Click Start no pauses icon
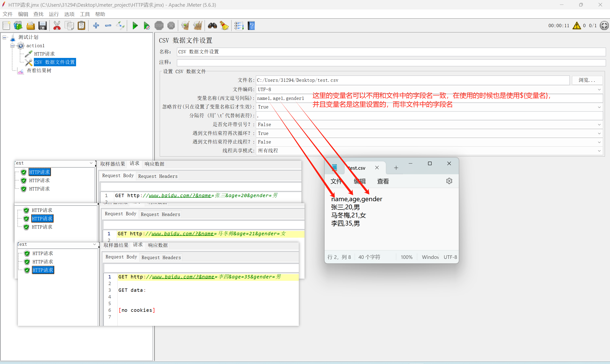Screen dimensions: 610x364 (x=147, y=26)
